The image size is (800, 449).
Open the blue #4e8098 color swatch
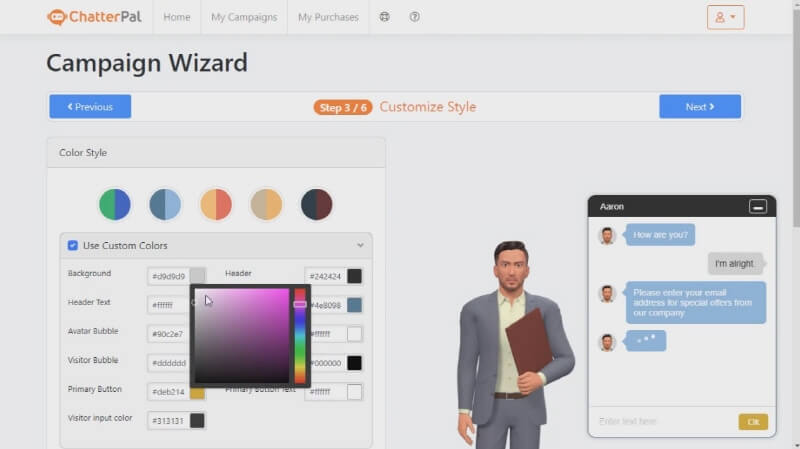[355, 305]
